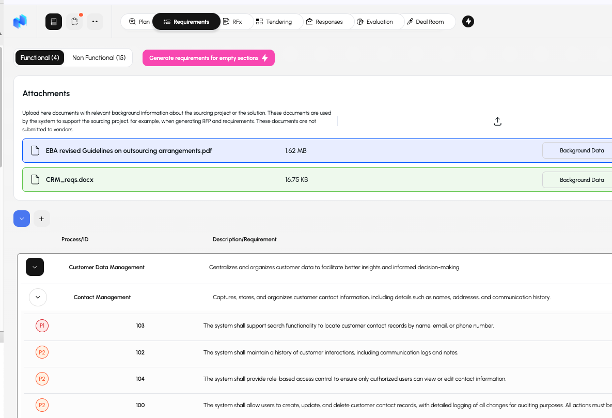Click the lightning bolt icon in top bar

(x=469, y=21)
